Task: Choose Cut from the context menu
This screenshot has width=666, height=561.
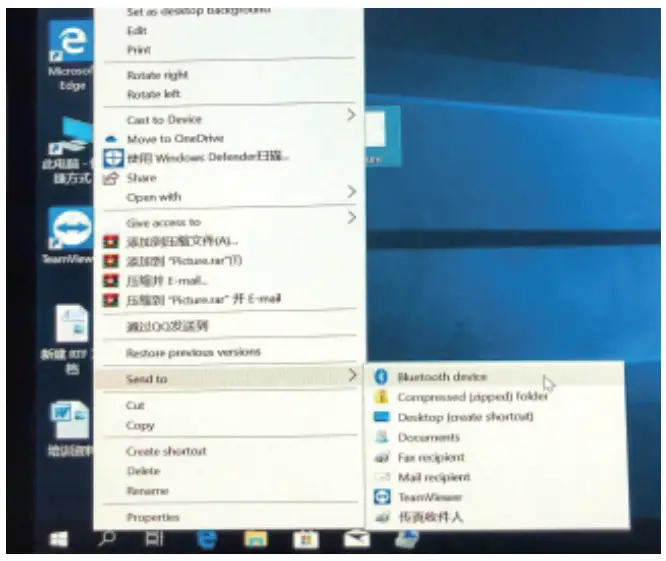Action: tap(135, 406)
